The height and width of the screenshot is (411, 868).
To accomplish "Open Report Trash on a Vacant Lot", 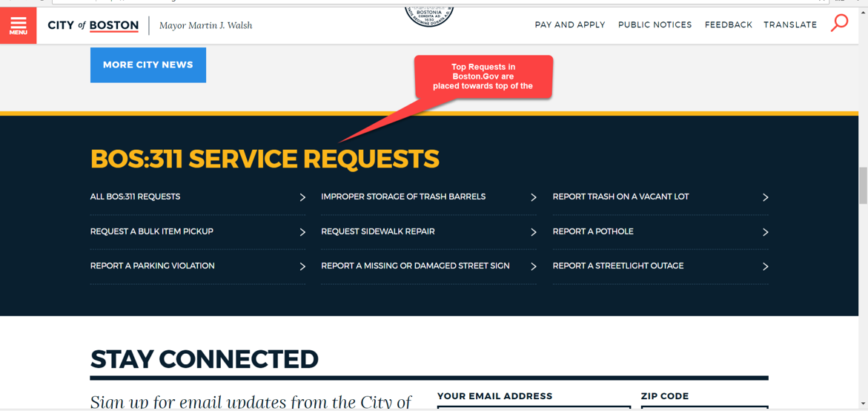I will tap(620, 197).
